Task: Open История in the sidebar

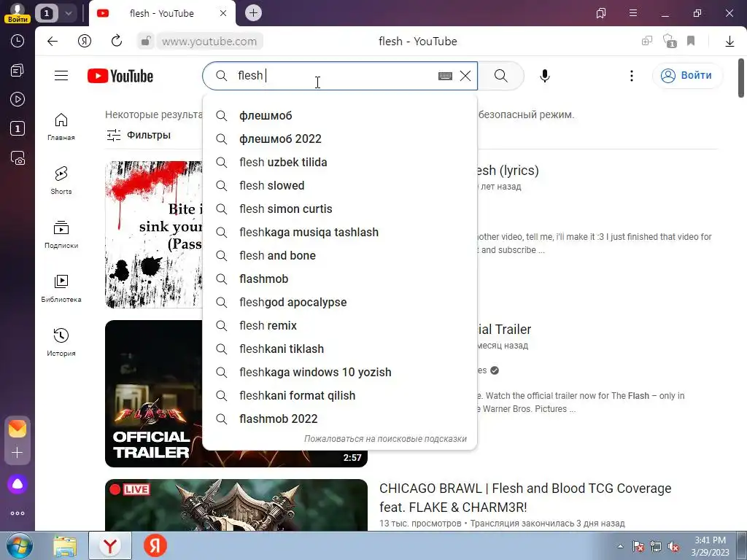Action: pyautogui.click(x=61, y=343)
